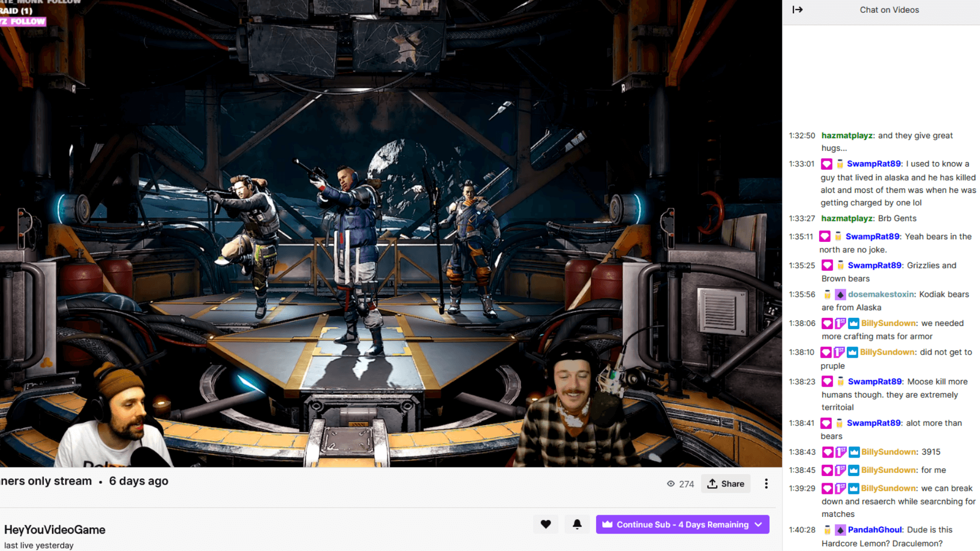
Task: Toggle notifications with the bell icon
Action: 577,524
